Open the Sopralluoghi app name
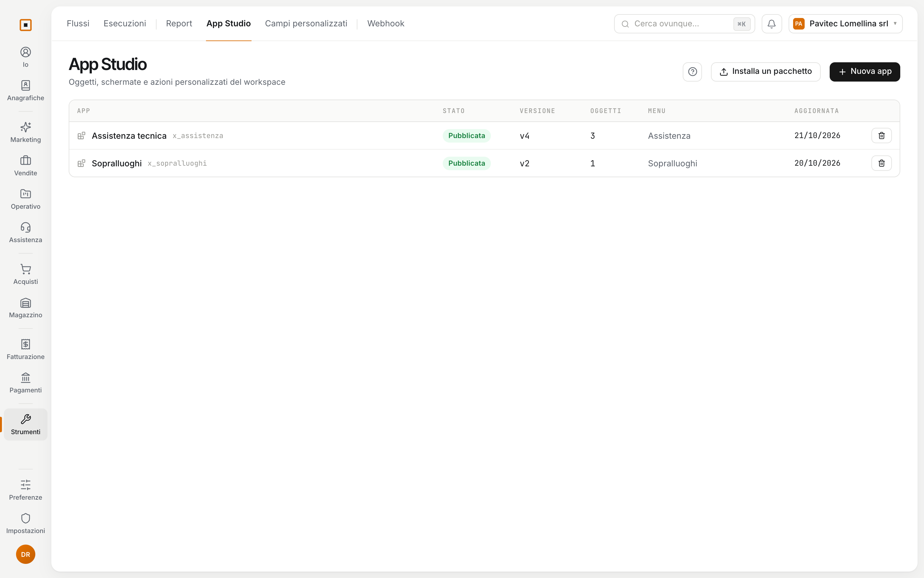 (x=117, y=163)
